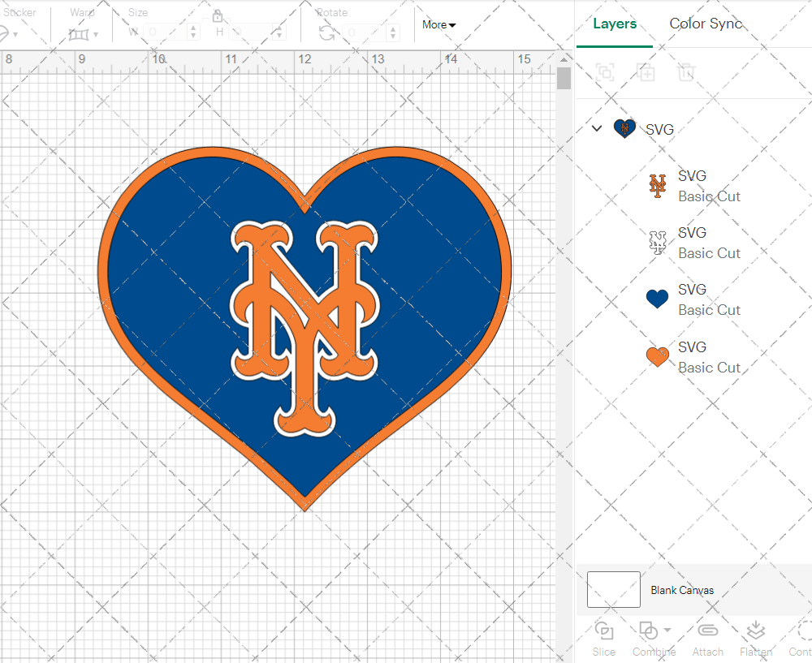The height and width of the screenshot is (663, 812).
Task: Click the Duplicate layer icon
Action: pos(646,72)
